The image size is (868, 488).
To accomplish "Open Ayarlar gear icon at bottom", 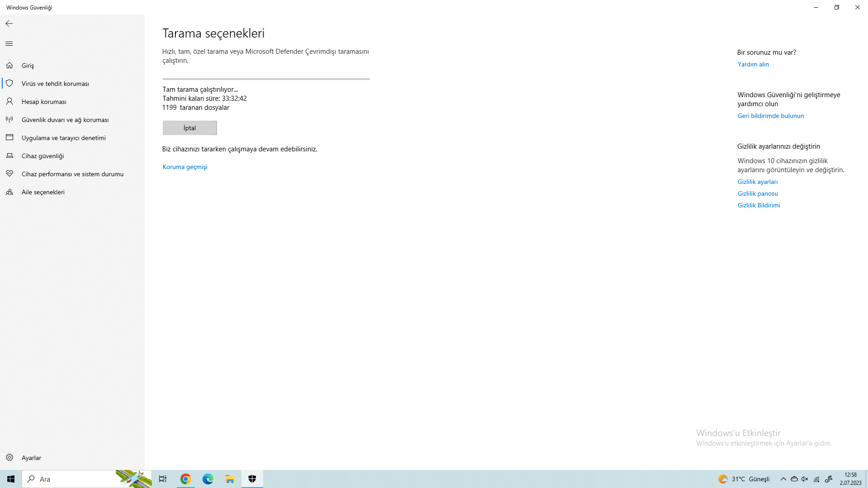I will (9, 458).
